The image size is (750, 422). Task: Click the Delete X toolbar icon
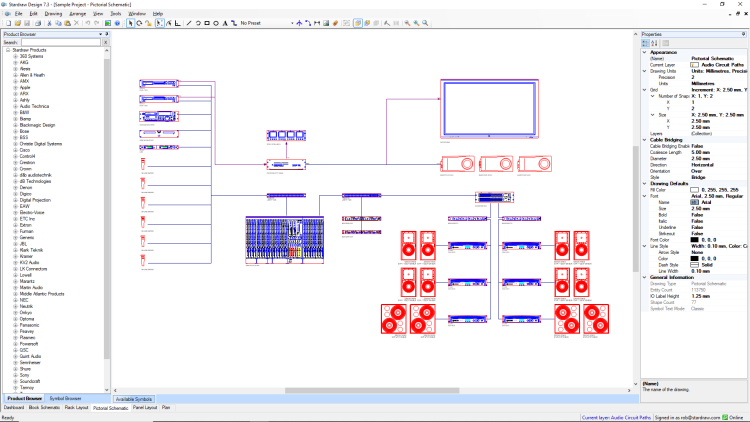click(77, 23)
